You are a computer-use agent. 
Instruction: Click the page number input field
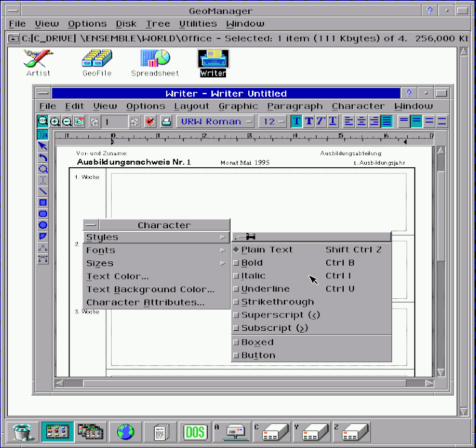click(x=115, y=121)
